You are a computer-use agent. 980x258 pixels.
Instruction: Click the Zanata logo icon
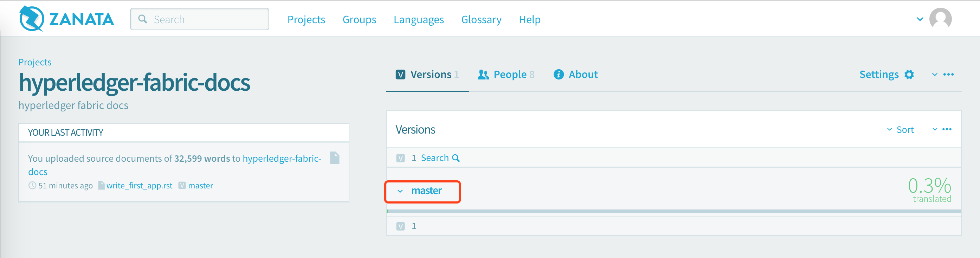coord(32,19)
